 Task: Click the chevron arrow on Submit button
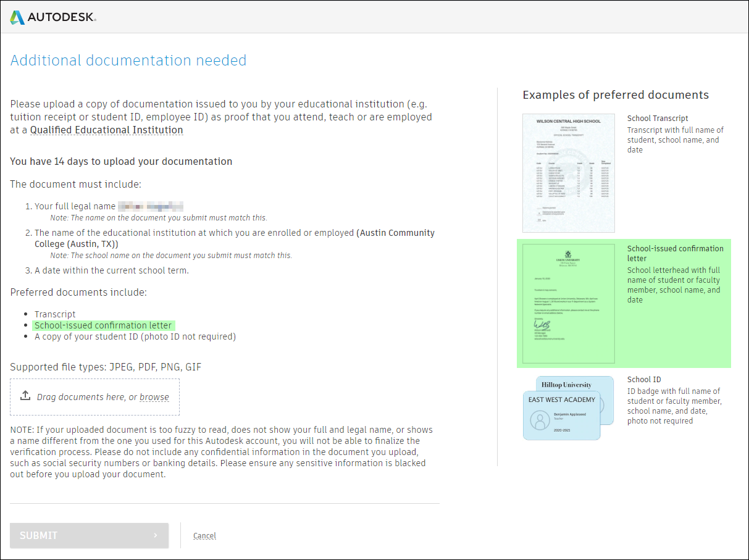pos(156,535)
